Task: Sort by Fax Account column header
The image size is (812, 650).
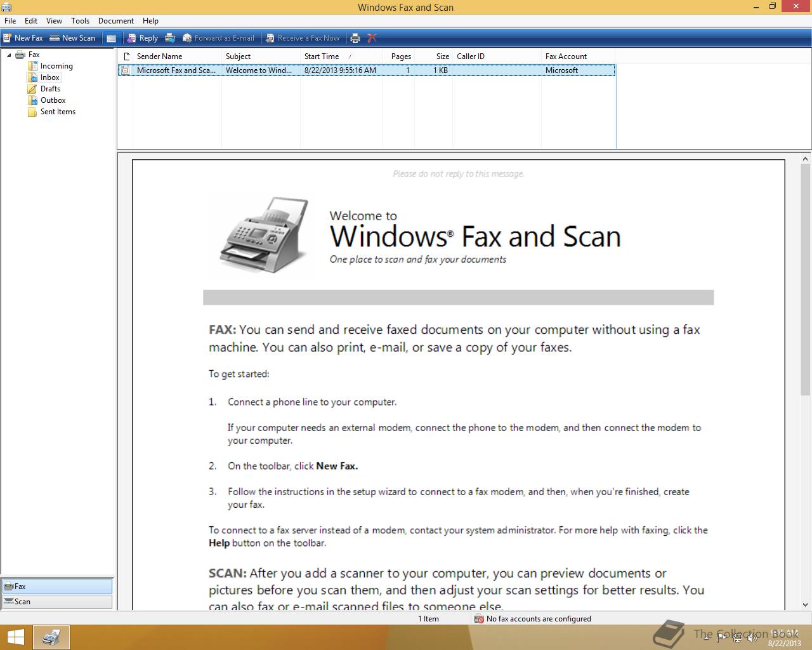Action: 578,56
